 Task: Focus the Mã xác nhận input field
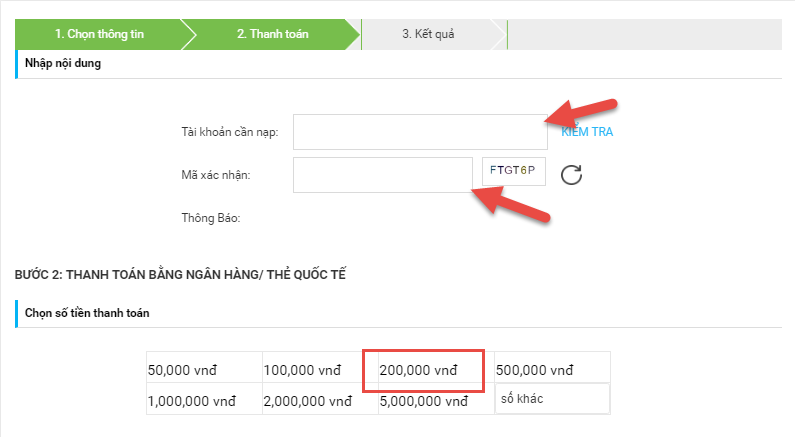[383, 175]
